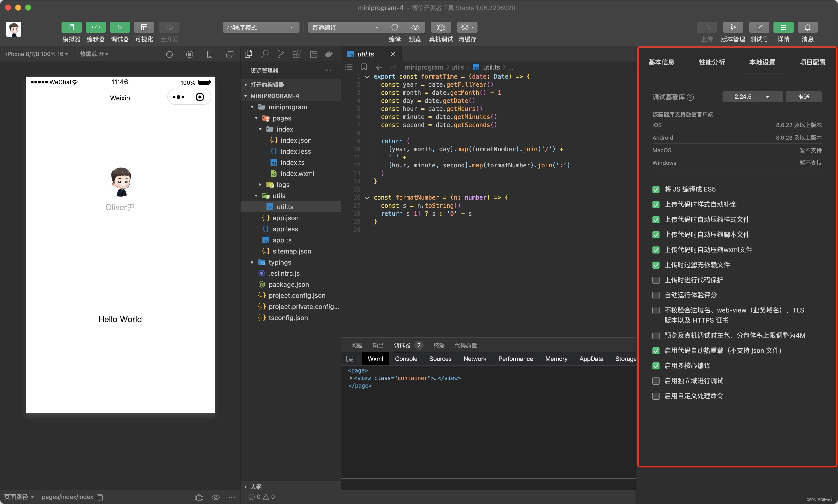This screenshot has height=504, width=838.
Task: Open the 页面路径 page path menu
Action: click(x=19, y=497)
